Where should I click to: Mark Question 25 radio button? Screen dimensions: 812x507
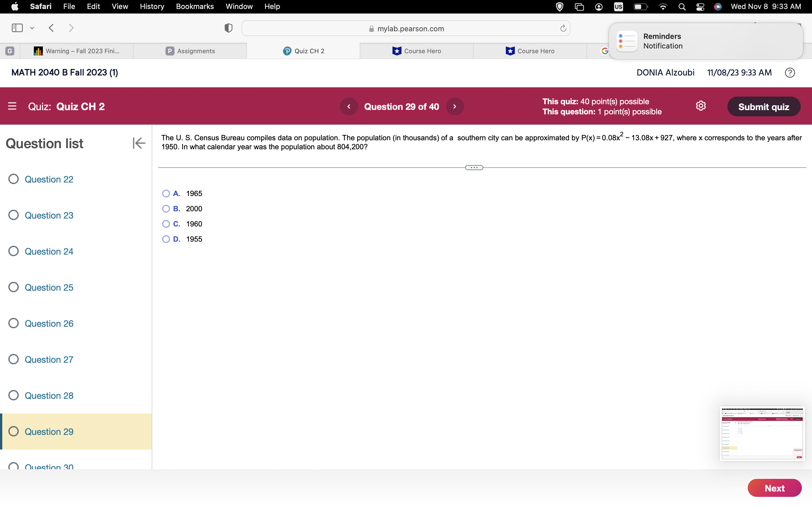point(14,287)
